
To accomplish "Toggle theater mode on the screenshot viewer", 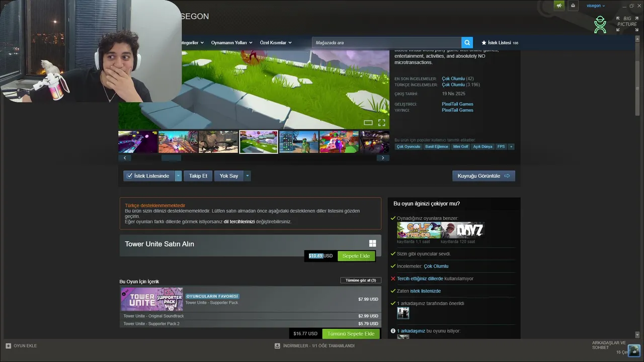I will [368, 123].
